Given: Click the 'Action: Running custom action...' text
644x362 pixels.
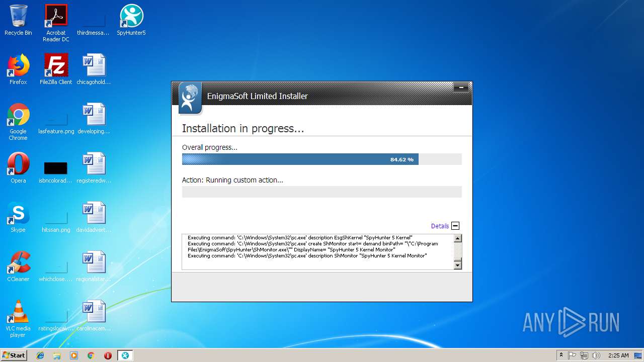Looking at the screenshot, I should (x=232, y=180).
